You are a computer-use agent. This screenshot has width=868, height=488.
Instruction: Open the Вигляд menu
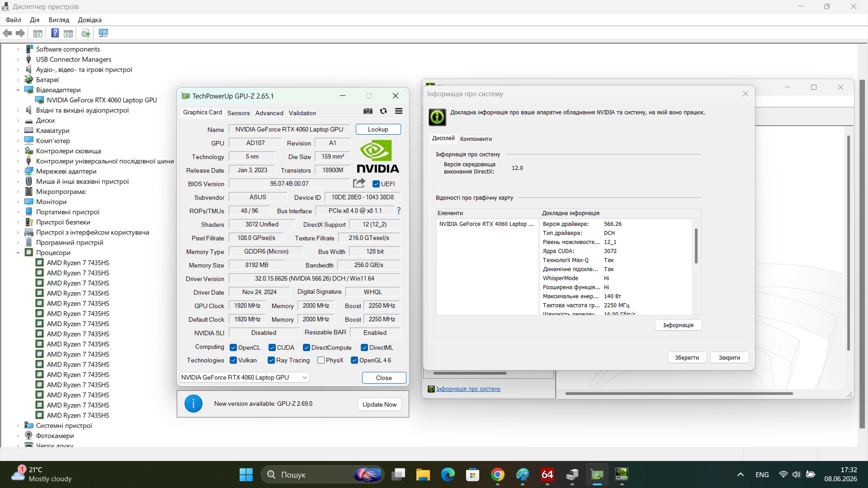coord(59,20)
